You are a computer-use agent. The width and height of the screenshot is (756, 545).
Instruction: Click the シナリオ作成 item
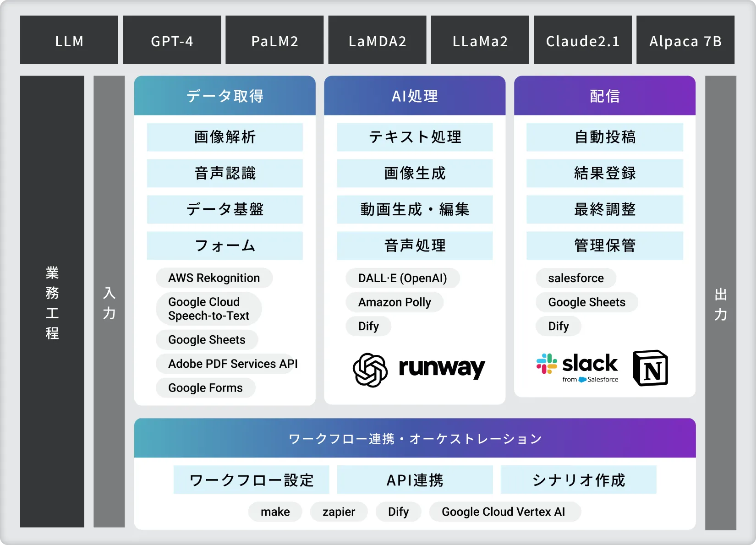pyautogui.click(x=578, y=480)
